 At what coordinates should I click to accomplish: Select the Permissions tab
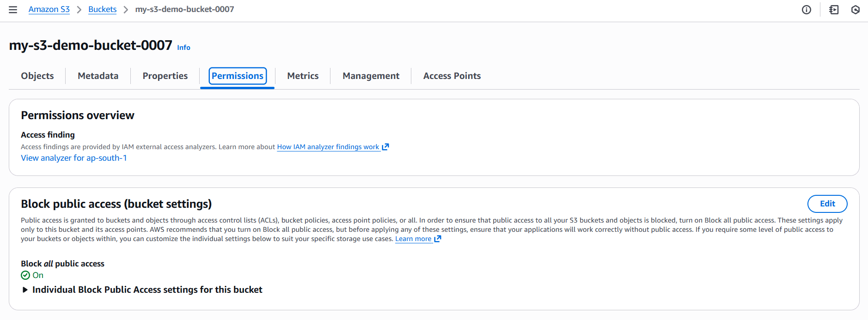[x=238, y=76]
